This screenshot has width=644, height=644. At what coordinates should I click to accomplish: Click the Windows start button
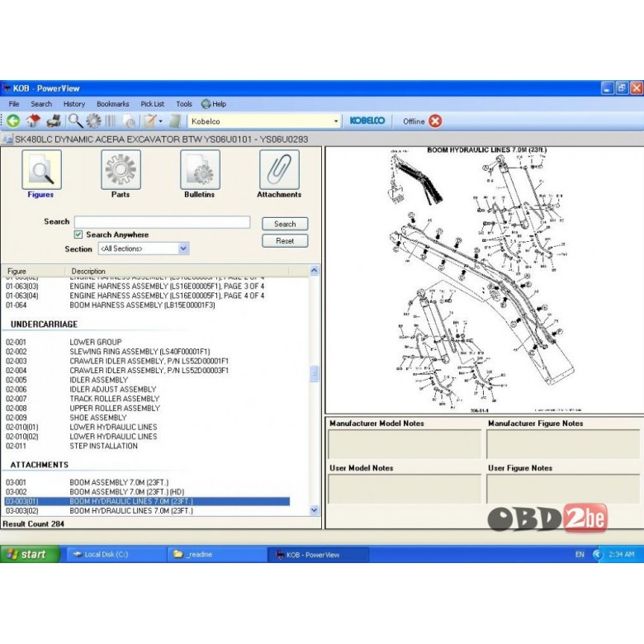30,555
